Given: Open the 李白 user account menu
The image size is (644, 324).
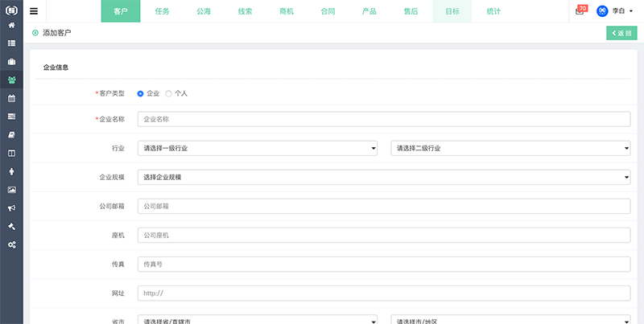Looking at the screenshot, I should (615, 11).
